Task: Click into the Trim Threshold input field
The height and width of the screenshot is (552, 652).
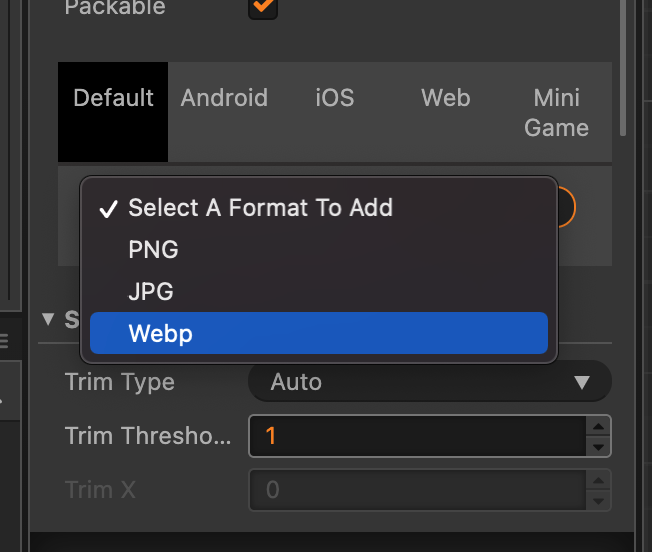Action: point(415,436)
